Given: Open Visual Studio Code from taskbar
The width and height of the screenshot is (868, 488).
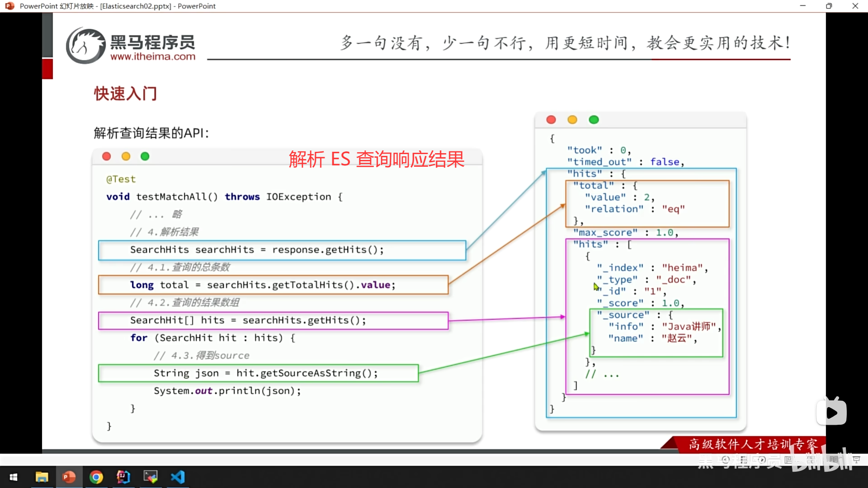Looking at the screenshot, I should pos(178,477).
